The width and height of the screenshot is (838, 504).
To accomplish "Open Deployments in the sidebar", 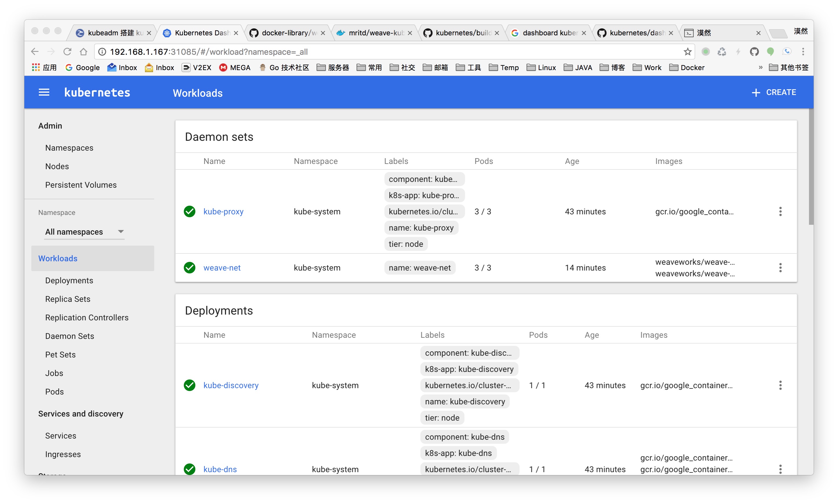I will [x=69, y=280].
